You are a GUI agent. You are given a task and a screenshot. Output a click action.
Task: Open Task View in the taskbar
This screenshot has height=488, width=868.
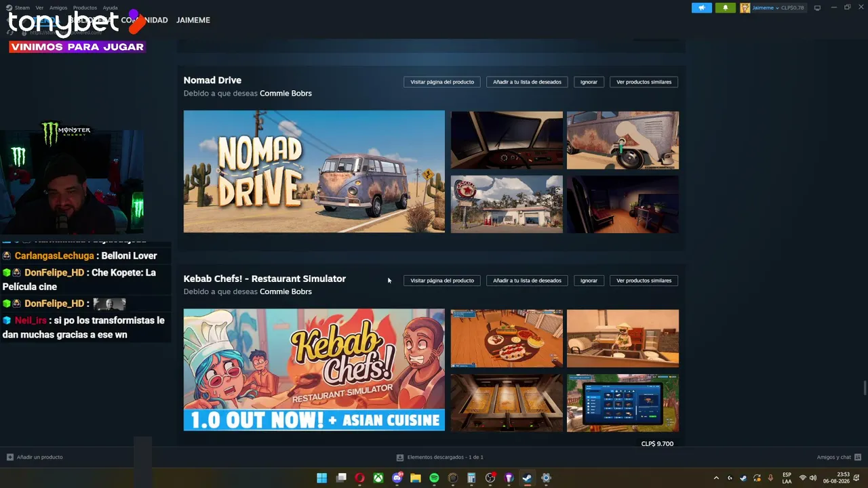pyautogui.click(x=341, y=478)
